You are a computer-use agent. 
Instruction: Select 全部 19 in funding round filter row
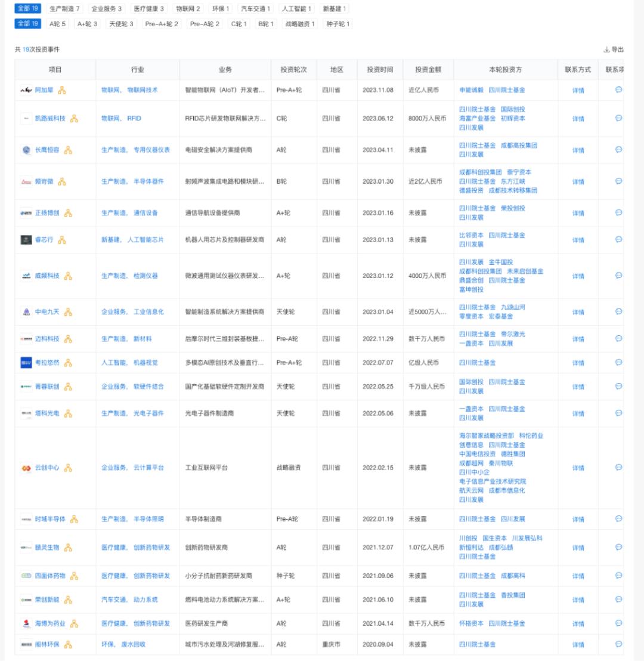(28, 24)
